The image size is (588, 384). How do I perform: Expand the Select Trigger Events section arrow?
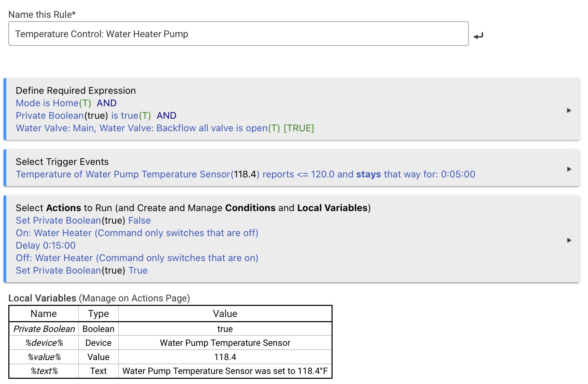point(569,169)
